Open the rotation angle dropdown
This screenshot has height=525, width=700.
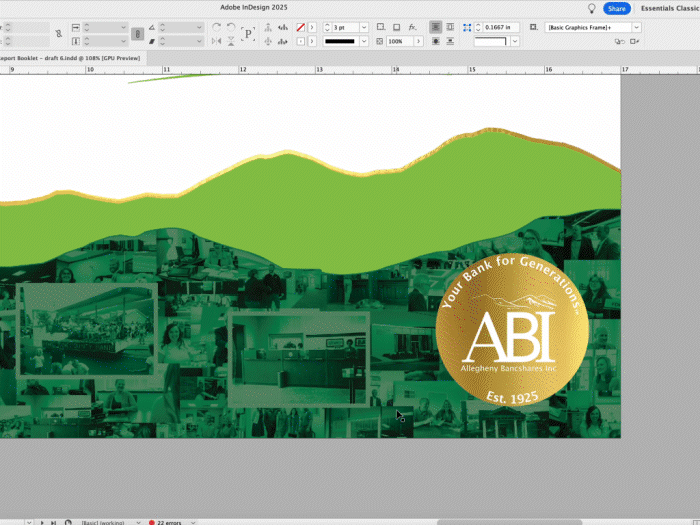click(x=199, y=28)
